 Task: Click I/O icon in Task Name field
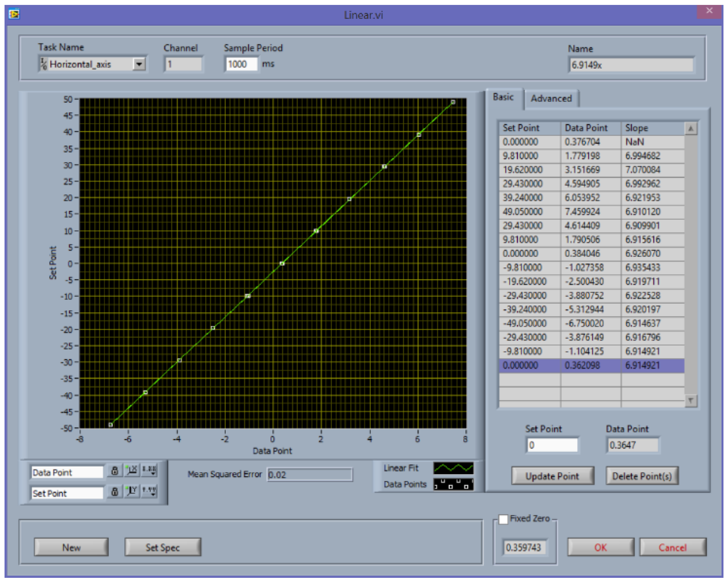(x=44, y=64)
